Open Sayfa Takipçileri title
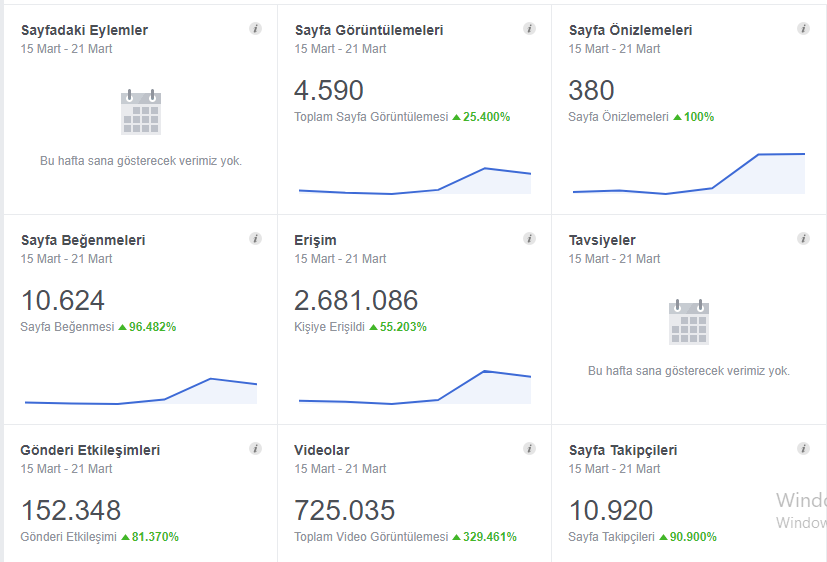Image resolution: width=827 pixels, height=562 pixels. pyautogui.click(x=623, y=450)
